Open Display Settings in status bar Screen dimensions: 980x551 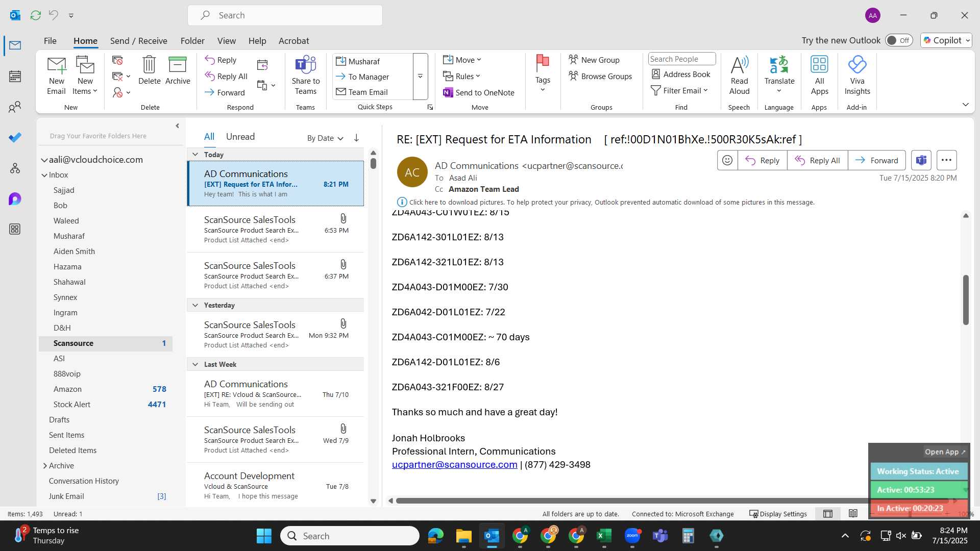pos(778,514)
